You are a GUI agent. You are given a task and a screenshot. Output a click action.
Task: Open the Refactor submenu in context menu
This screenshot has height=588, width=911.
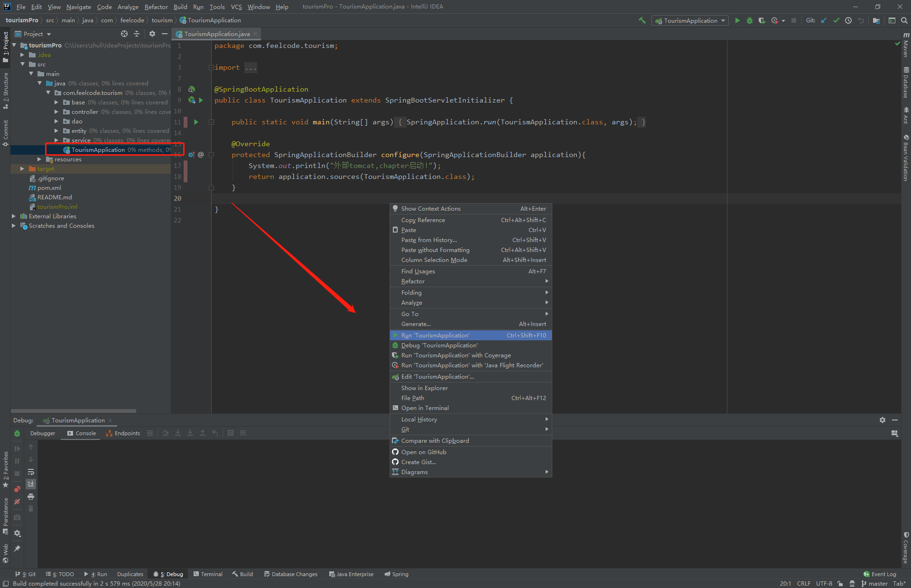(x=471, y=281)
